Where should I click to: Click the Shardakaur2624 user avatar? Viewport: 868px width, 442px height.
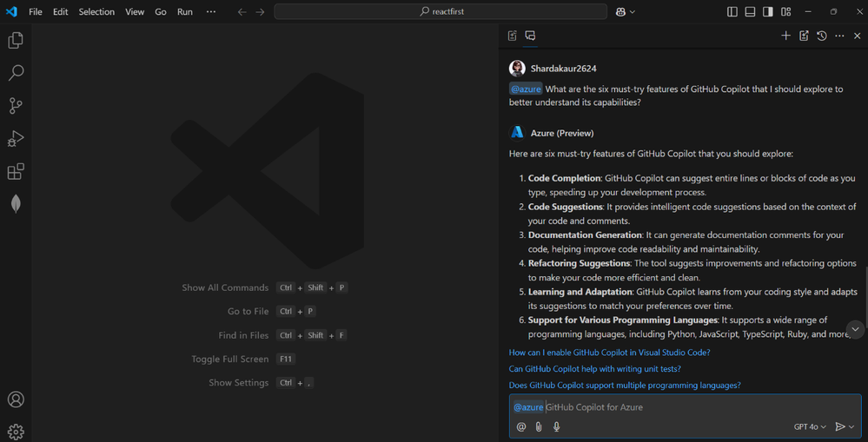coord(517,69)
